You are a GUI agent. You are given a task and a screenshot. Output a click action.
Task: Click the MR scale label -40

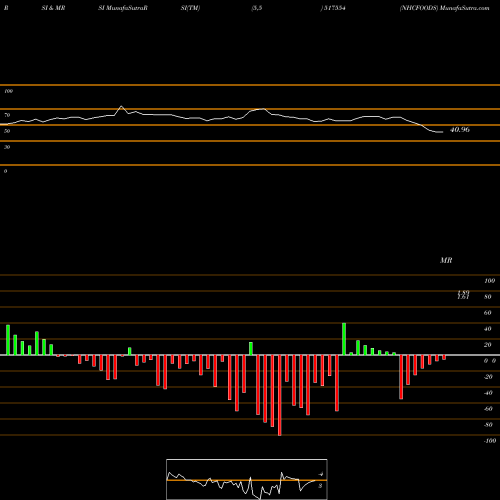click(488, 393)
